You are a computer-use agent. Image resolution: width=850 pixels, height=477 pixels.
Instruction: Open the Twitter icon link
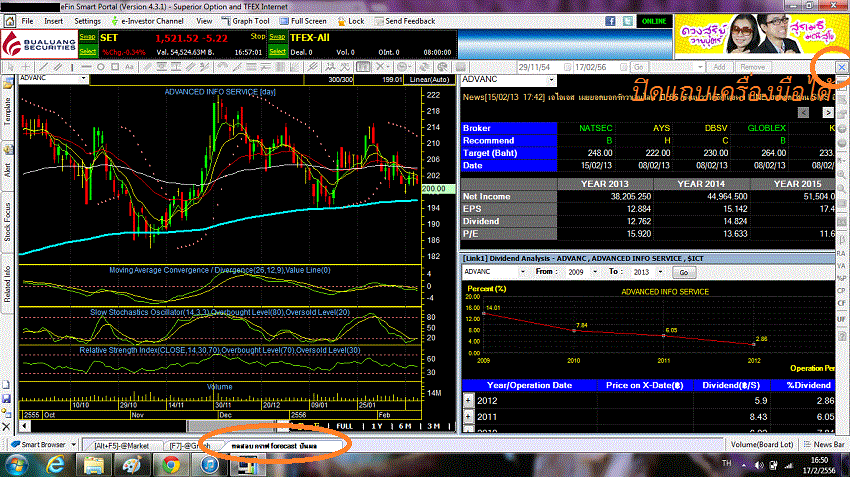[x=628, y=21]
